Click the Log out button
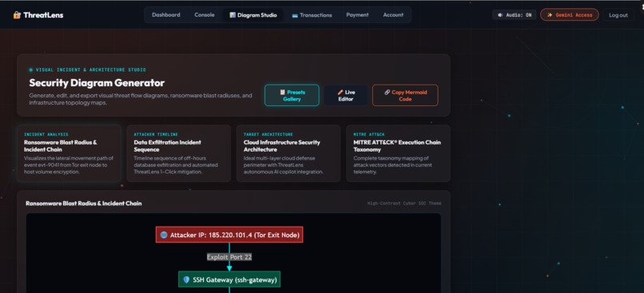The width and height of the screenshot is (644, 293). [x=618, y=15]
